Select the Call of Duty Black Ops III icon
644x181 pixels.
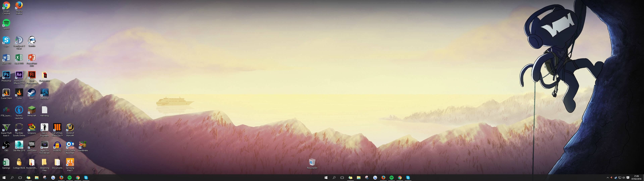point(57,127)
